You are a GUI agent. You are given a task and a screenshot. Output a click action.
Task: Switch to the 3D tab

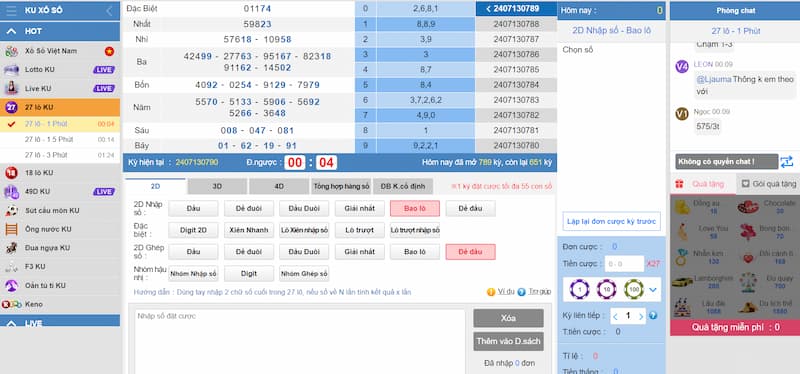pyautogui.click(x=217, y=186)
